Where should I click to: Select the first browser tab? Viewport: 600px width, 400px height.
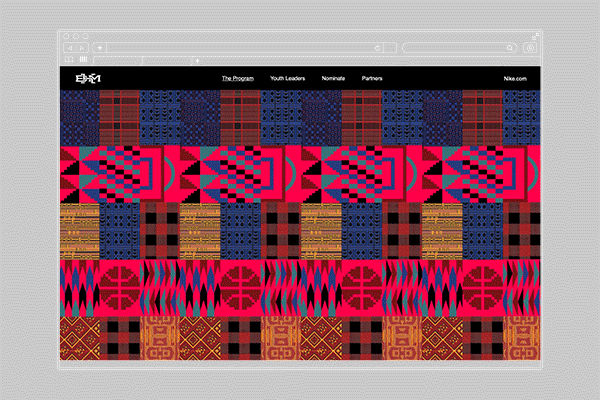(x=118, y=60)
